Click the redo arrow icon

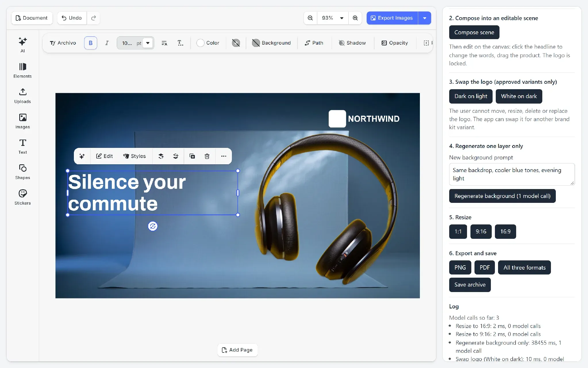[93, 18]
